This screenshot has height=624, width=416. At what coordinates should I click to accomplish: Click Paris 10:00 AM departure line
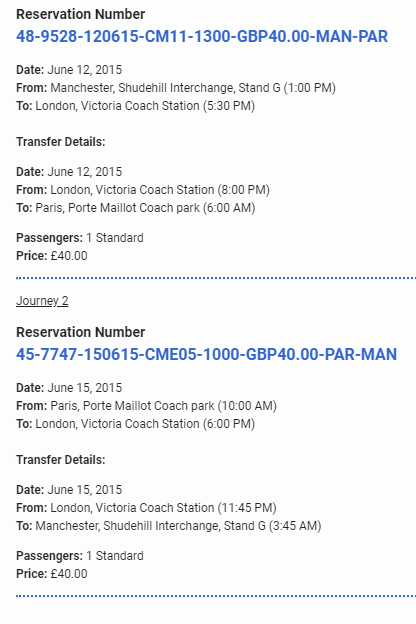[x=146, y=406]
